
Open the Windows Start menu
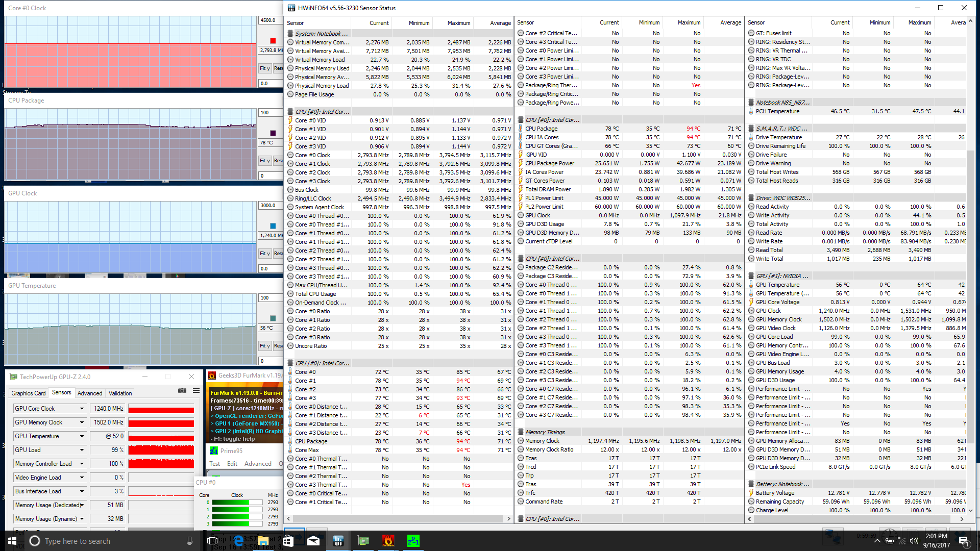[x=12, y=541]
